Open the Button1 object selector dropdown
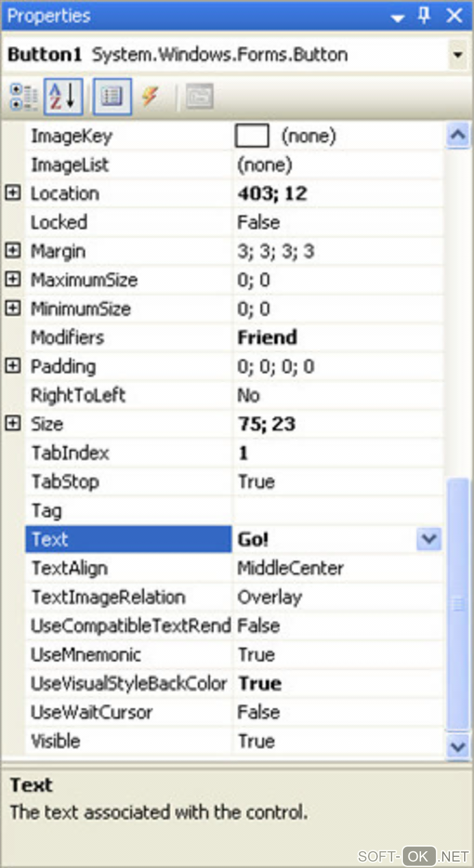This screenshot has height=868, width=474. pos(458,55)
